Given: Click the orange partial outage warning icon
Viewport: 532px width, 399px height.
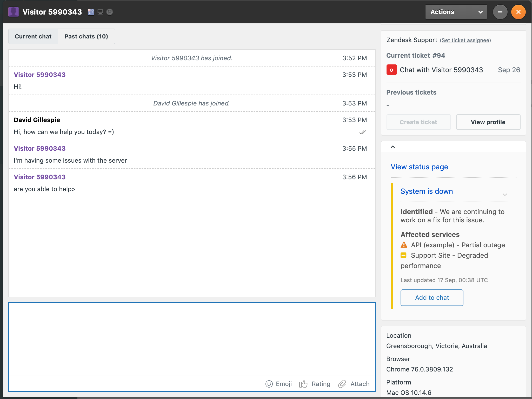Looking at the screenshot, I should 404,245.
